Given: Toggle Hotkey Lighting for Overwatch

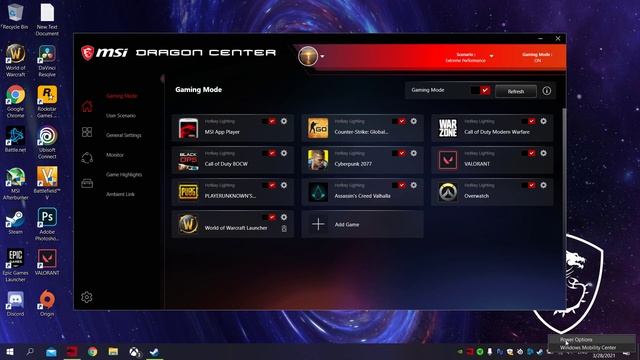Looking at the screenshot, I should click(x=529, y=185).
